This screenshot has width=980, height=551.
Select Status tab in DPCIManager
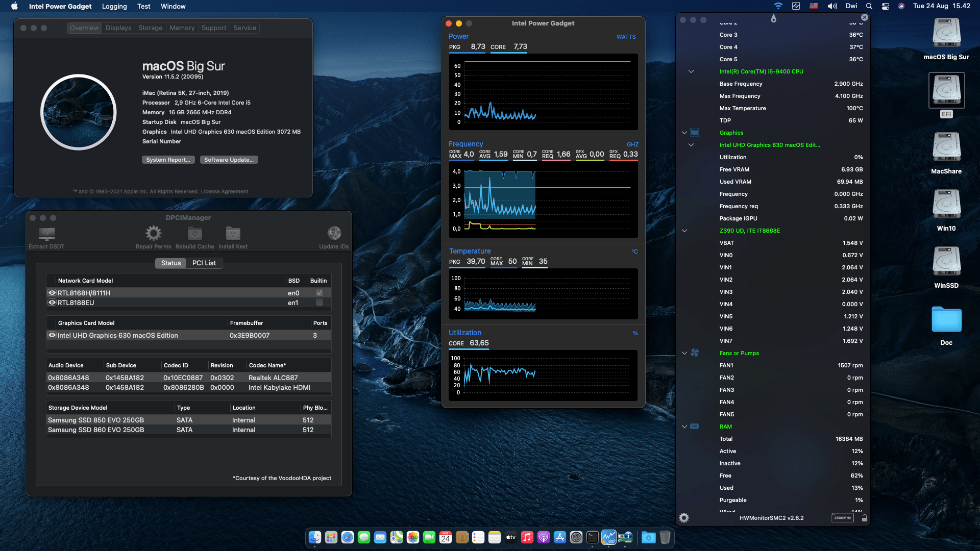click(x=171, y=263)
